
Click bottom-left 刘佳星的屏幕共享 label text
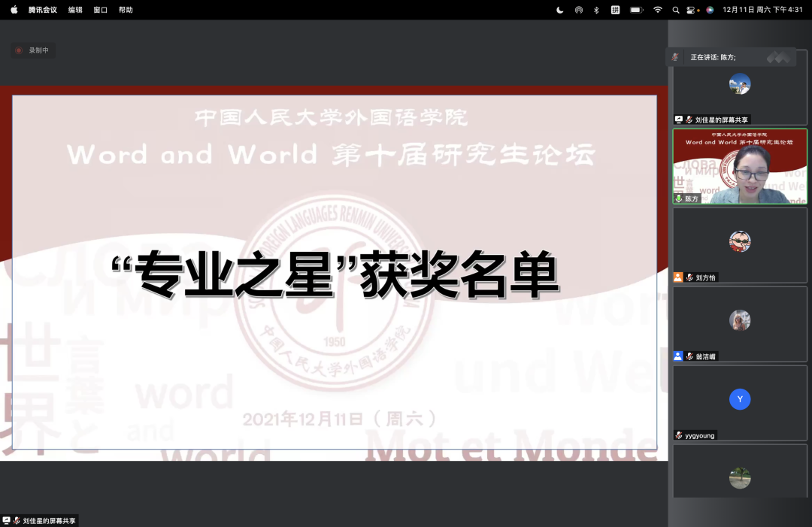49,521
